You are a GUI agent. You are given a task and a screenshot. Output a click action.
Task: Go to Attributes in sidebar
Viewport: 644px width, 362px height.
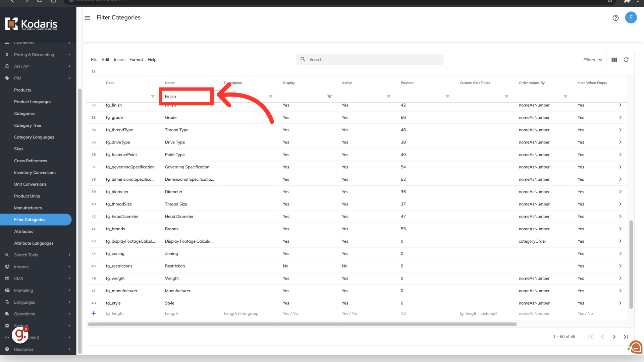click(x=23, y=231)
